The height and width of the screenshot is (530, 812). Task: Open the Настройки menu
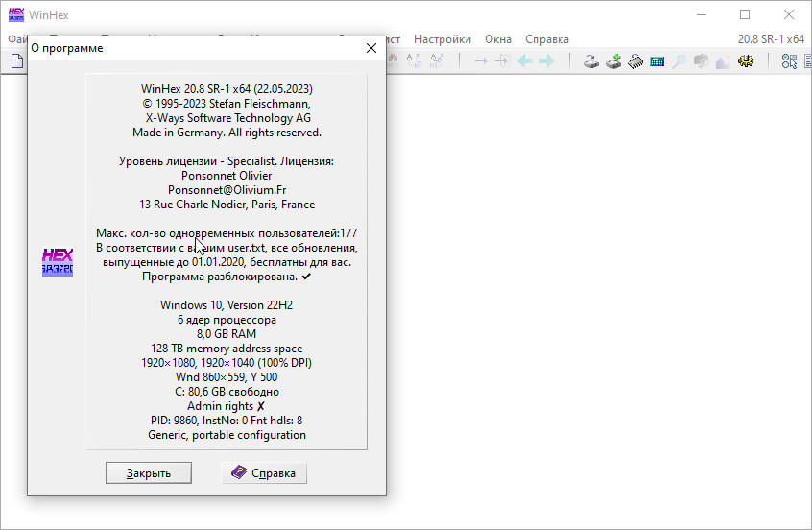click(x=442, y=39)
